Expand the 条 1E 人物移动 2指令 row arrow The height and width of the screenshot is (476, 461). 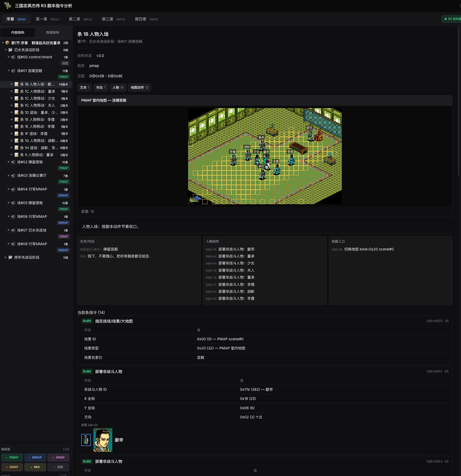click(x=12, y=120)
